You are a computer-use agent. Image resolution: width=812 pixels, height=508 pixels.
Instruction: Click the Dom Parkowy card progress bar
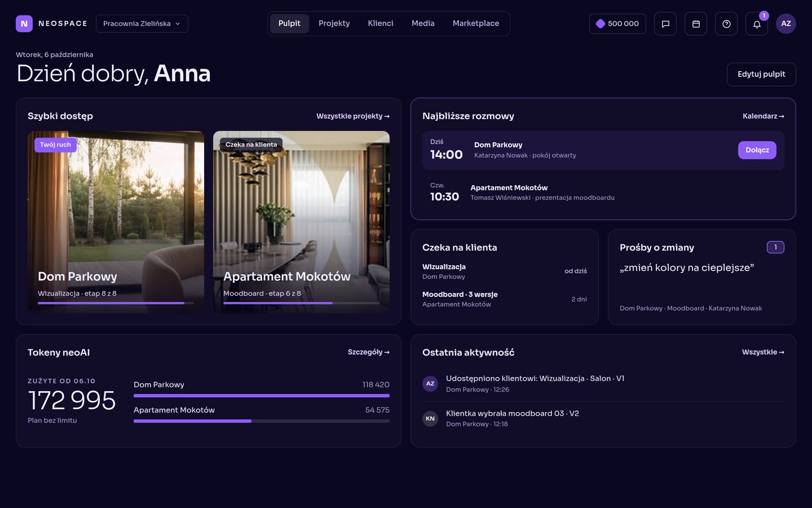[x=116, y=303]
